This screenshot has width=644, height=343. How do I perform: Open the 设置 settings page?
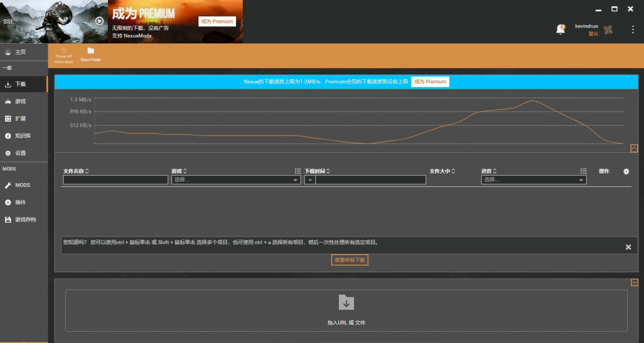point(24,153)
